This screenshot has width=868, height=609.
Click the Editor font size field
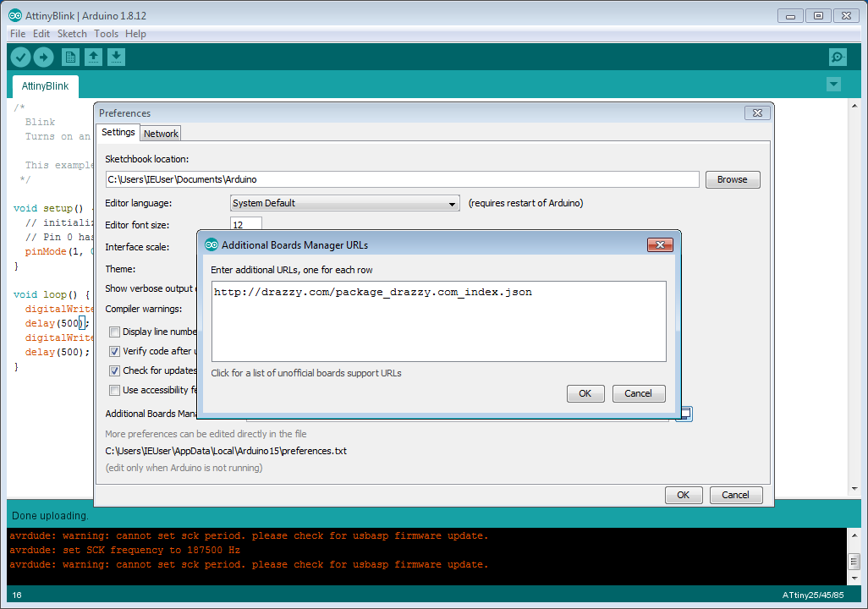click(246, 224)
